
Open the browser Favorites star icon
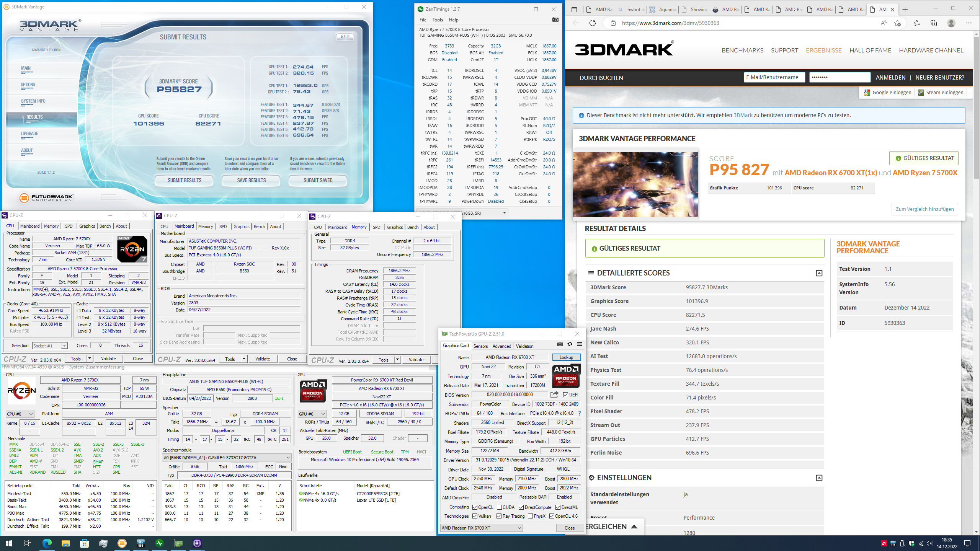917,23
